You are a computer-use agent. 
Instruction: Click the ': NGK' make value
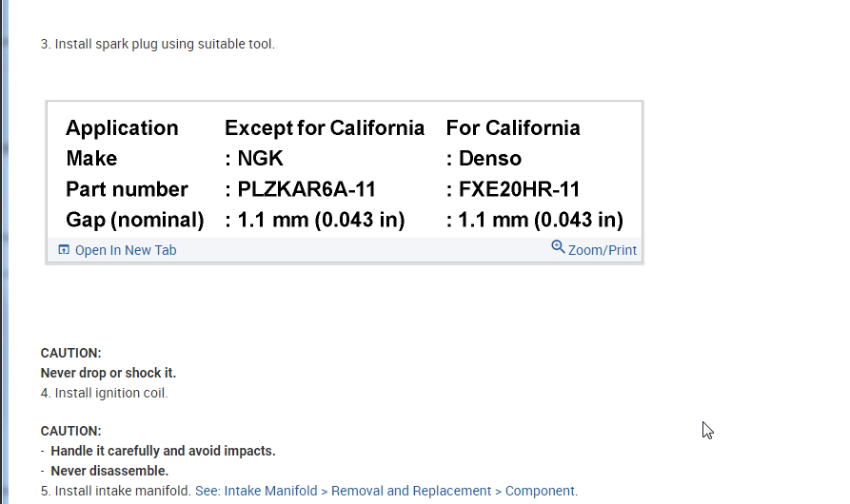[254, 159]
